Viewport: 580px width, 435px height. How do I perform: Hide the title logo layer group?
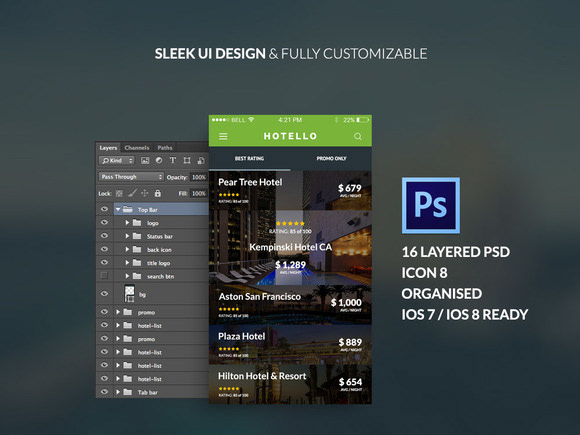click(104, 262)
